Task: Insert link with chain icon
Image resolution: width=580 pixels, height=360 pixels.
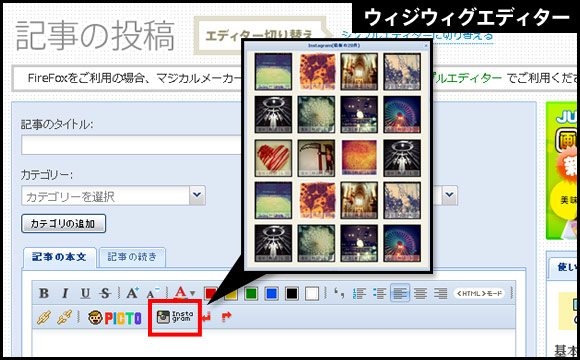Action: click(44, 317)
